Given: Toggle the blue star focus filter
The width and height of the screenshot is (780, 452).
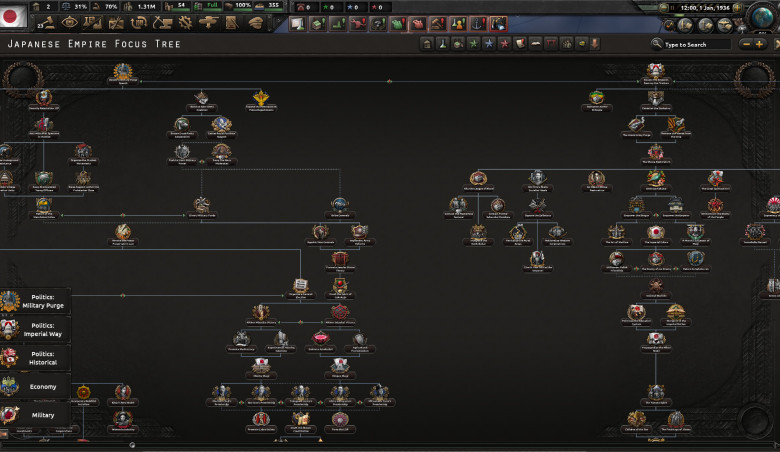Looking at the screenshot, I should pyautogui.click(x=488, y=44).
